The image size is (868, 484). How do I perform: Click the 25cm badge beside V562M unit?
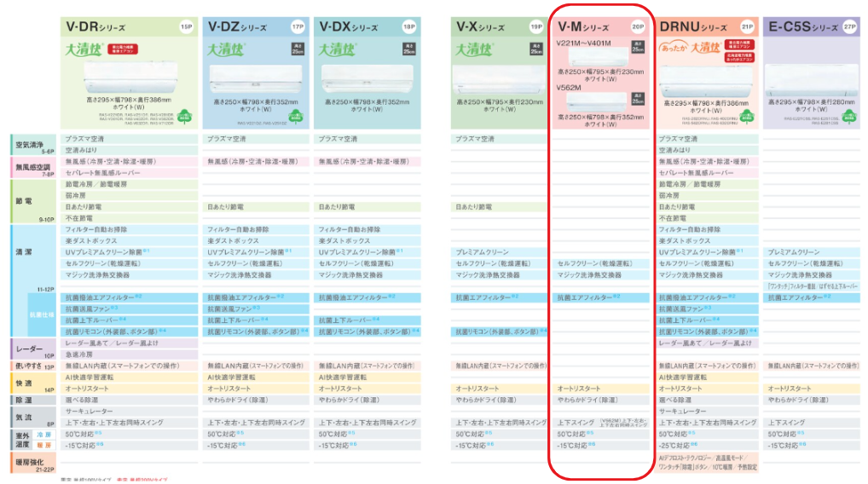click(638, 99)
